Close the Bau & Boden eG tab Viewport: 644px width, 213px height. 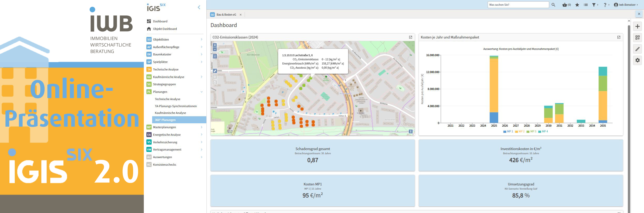pos(240,15)
